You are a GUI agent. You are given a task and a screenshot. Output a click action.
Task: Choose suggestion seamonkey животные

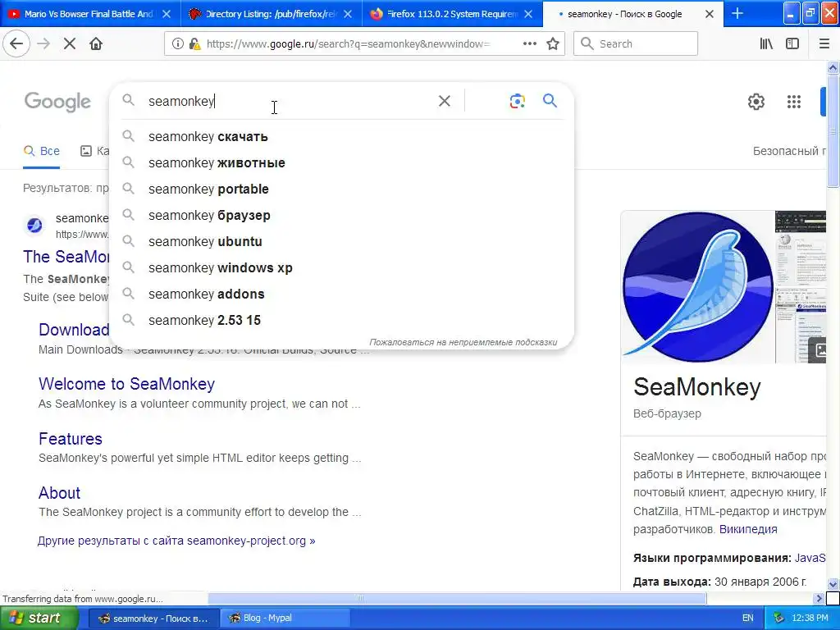342,163
